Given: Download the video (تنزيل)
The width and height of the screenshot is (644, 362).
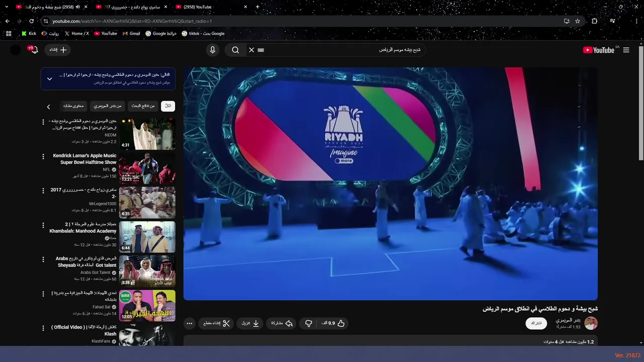Looking at the screenshot, I should click(x=250, y=323).
